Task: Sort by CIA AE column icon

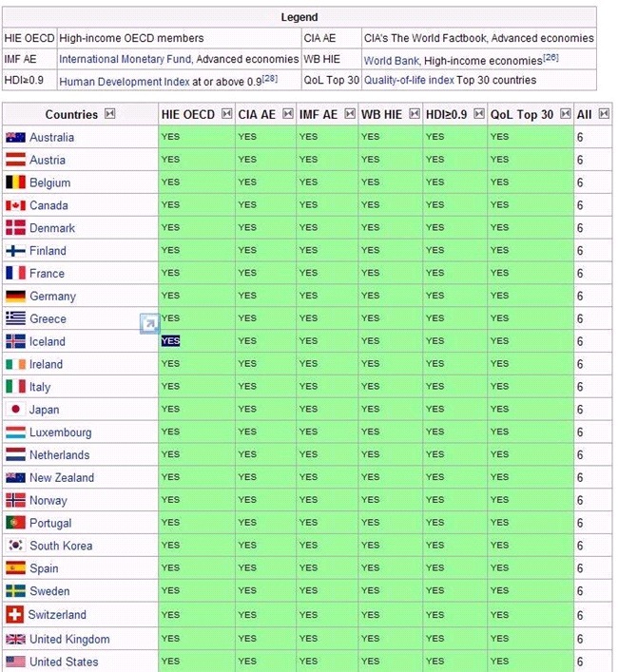Action: (288, 113)
